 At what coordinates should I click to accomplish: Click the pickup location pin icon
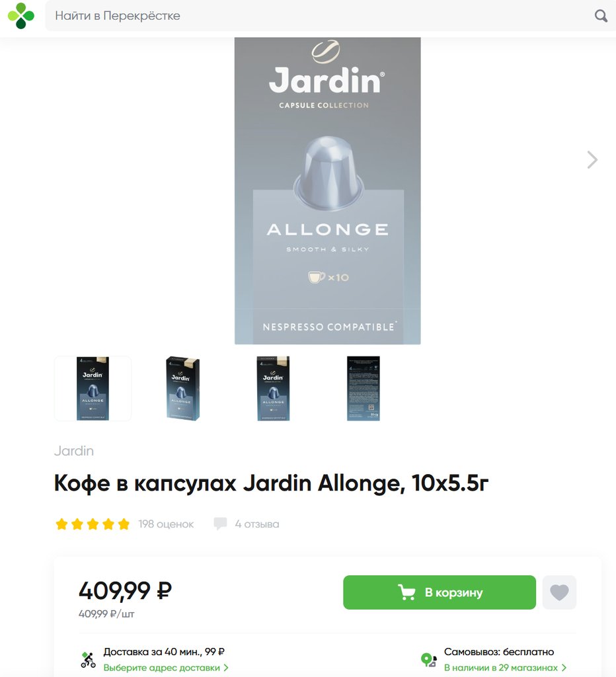coord(429,660)
